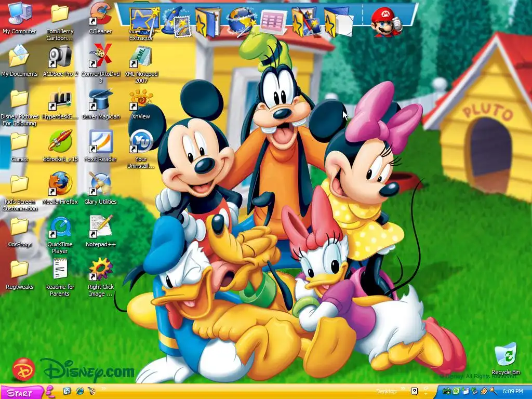Click the Internet Explorer quick launch icon
532x399 pixels.
coord(79,391)
